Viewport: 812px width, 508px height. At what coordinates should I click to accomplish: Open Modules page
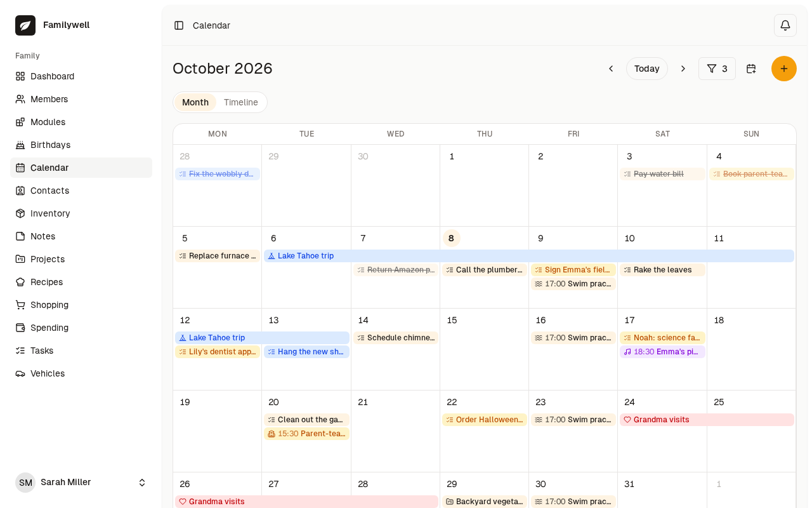click(81, 122)
